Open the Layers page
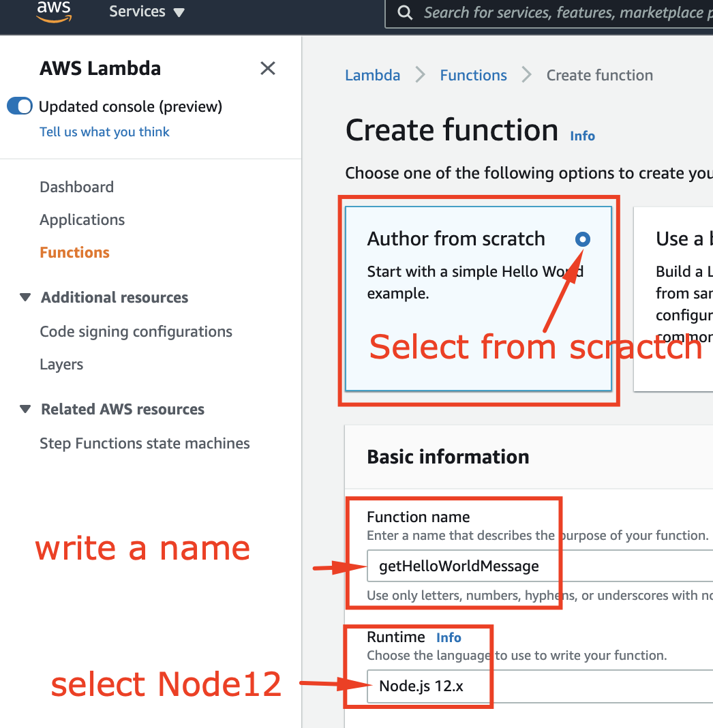The width and height of the screenshot is (713, 728). tap(61, 364)
